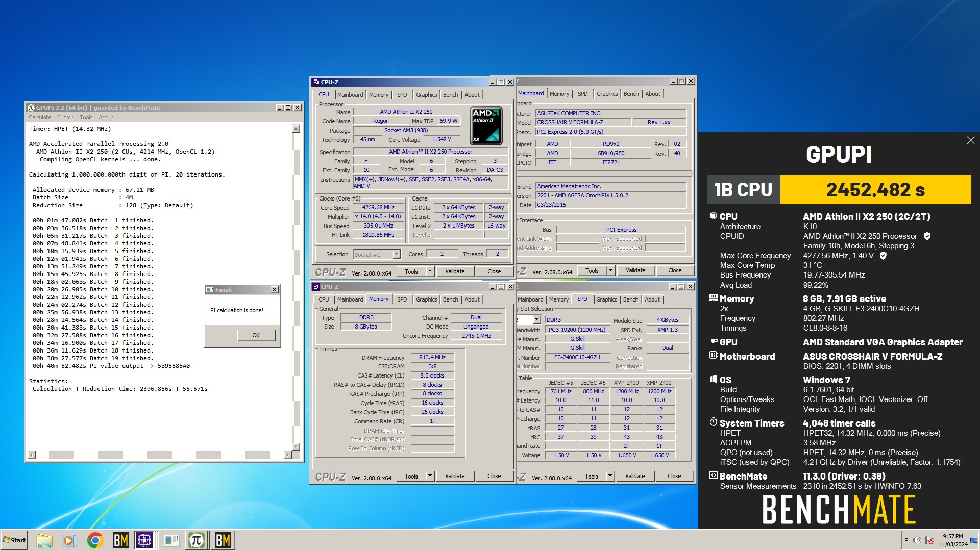Click the last BM taskbar icon
Viewport: 980px width, 551px height.
tap(223, 540)
